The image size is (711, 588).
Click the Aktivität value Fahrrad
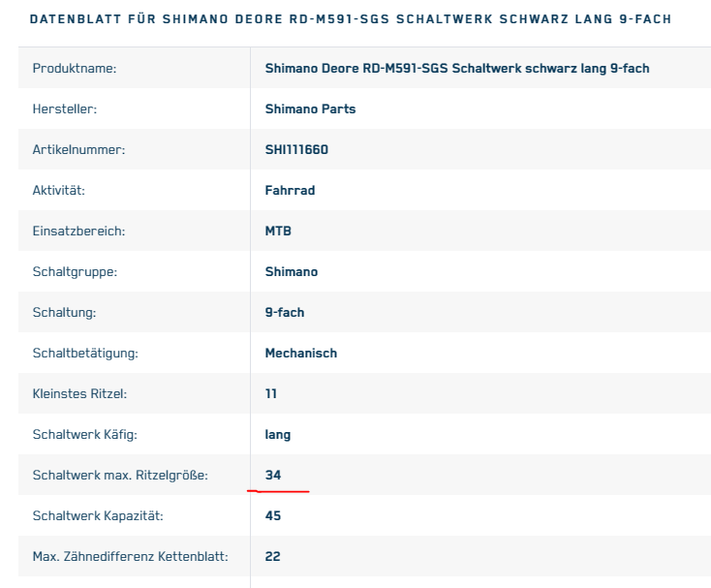coord(290,191)
